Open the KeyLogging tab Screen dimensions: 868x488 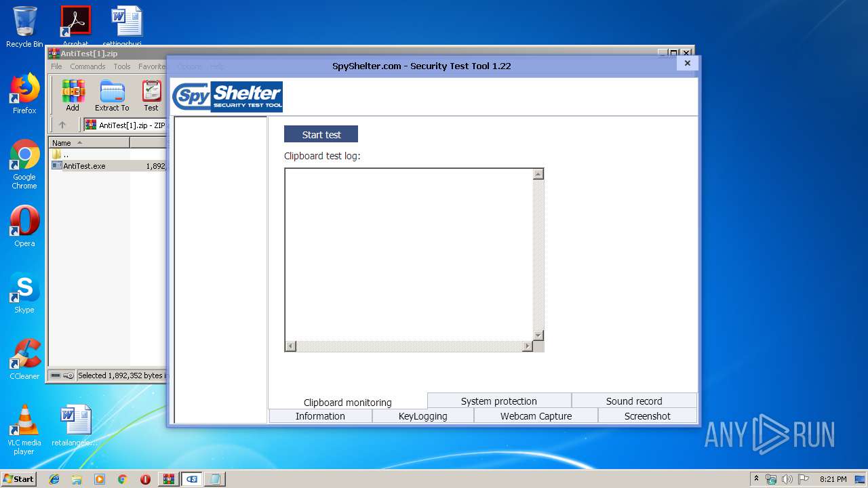pyautogui.click(x=422, y=416)
